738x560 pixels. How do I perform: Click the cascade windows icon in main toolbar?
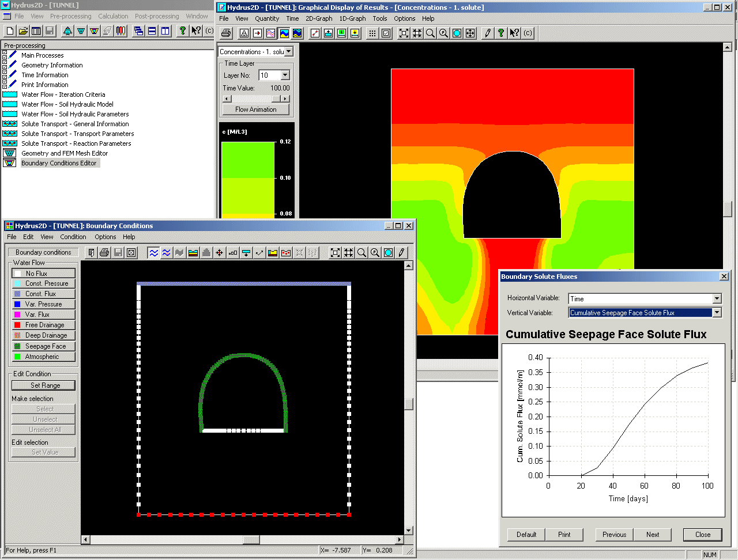(x=139, y=31)
